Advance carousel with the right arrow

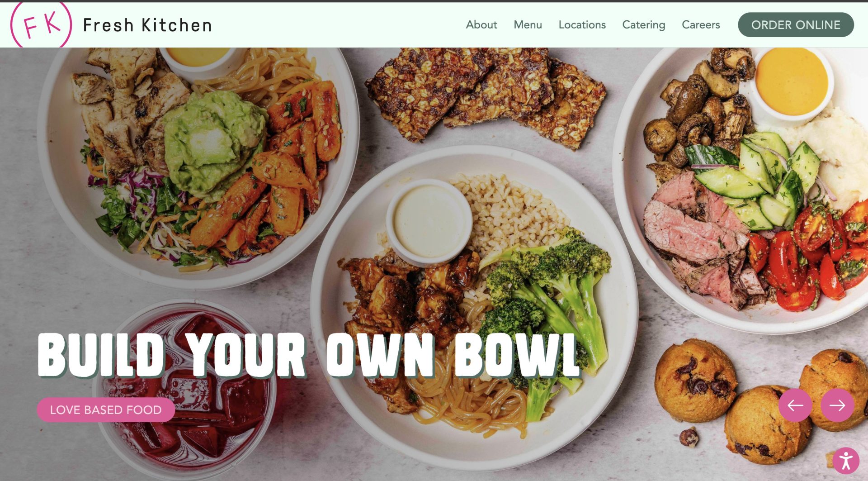click(837, 405)
